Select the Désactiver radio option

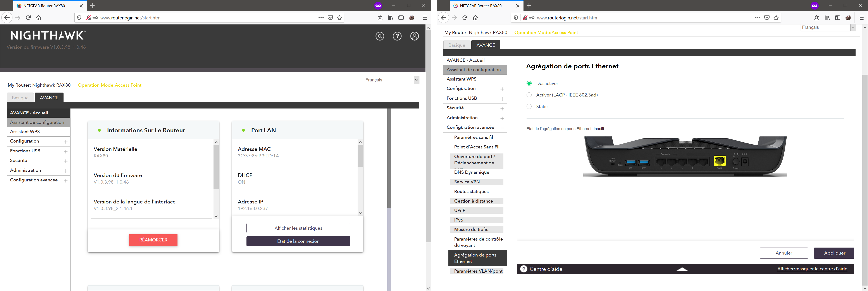[529, 84]
